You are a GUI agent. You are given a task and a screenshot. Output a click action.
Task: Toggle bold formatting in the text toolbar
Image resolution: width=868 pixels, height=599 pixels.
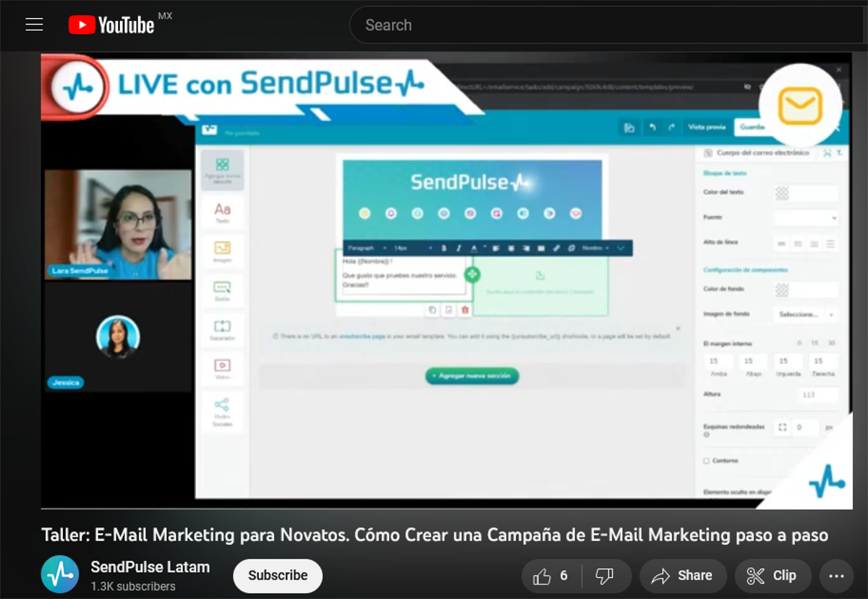click(444, 247)
